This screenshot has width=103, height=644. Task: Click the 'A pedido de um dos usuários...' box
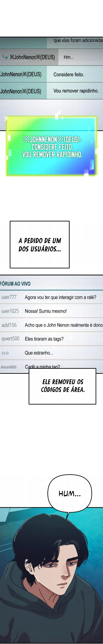pos(40,244)
